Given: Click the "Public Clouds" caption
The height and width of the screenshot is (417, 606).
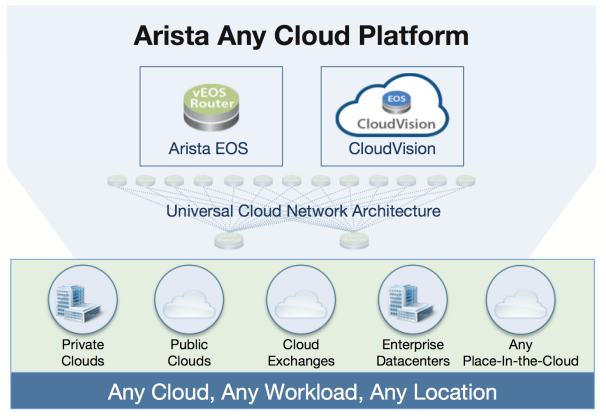Looking at the screenshot, I should [x=189, y=352].
